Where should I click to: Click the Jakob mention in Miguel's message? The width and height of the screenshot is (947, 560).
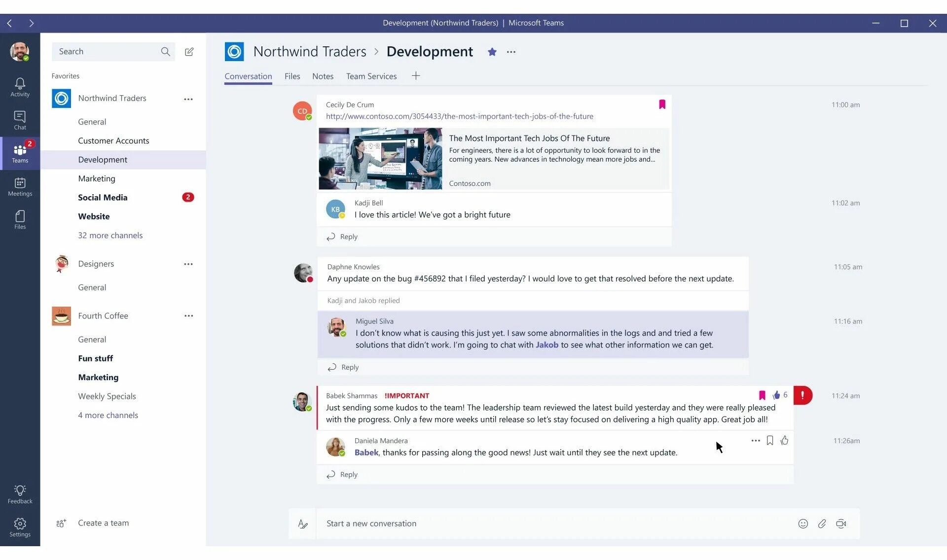click(547, 345)
